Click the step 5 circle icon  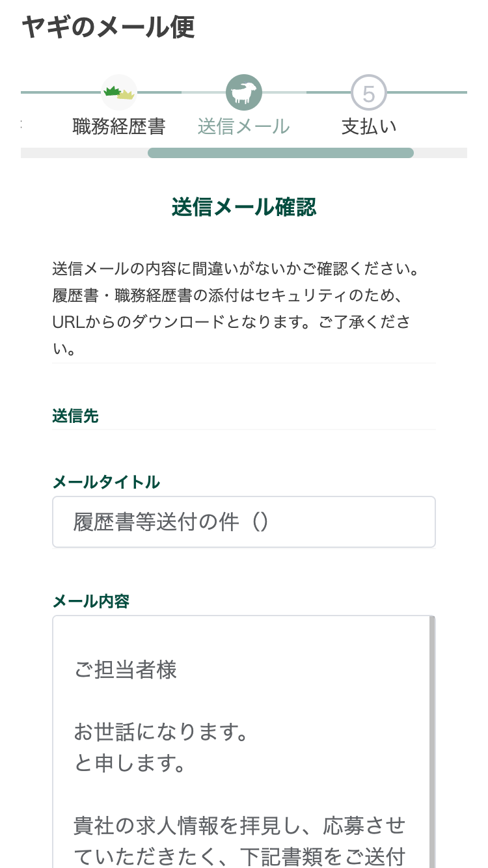coord(369,92)
